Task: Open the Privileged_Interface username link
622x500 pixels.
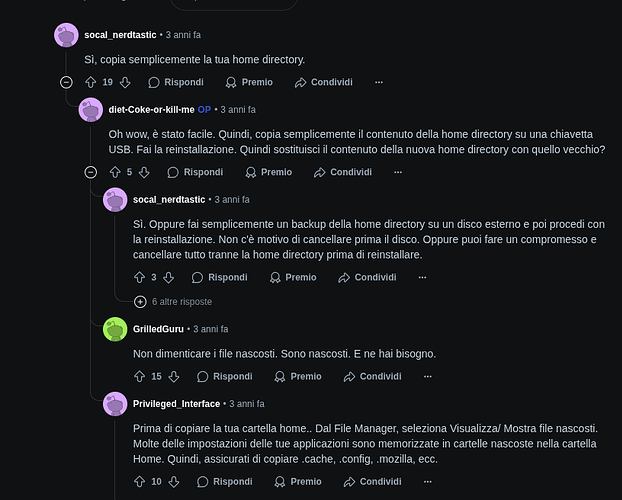Action: (x=176, y=403)
